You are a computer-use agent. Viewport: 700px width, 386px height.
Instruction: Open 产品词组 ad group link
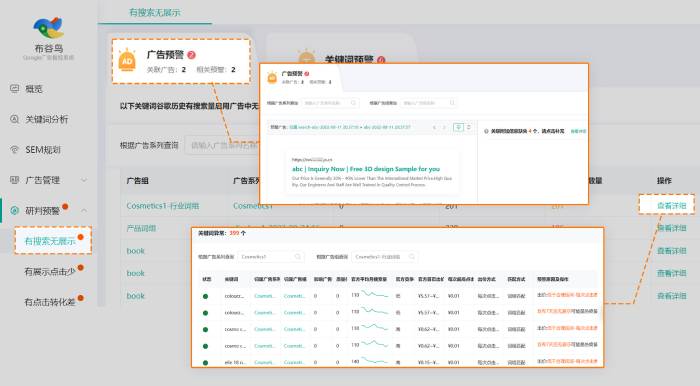point(141,228)
